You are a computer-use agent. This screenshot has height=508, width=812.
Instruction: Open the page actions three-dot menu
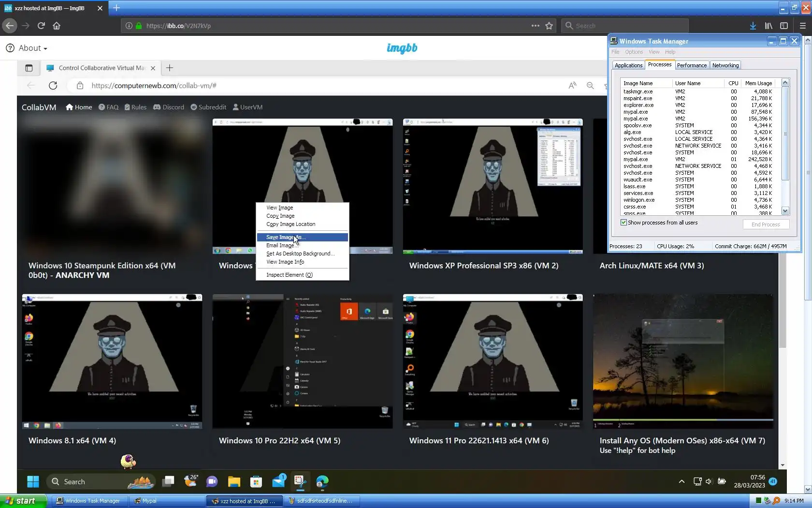point(535,26)
